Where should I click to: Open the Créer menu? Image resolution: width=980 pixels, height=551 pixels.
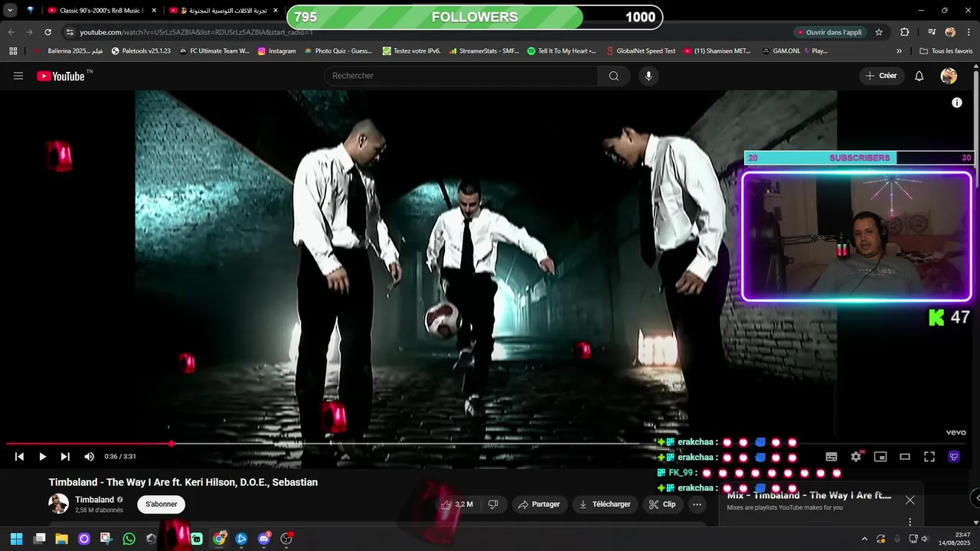click(x=881, y=76)
